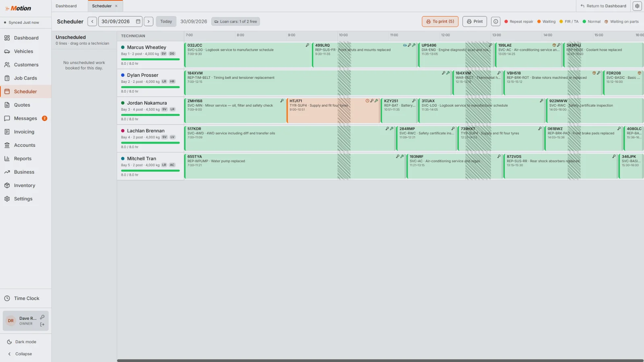Screen dimensions: 644x362
Task: Click the To print (5) button
Action: [440, 22]
